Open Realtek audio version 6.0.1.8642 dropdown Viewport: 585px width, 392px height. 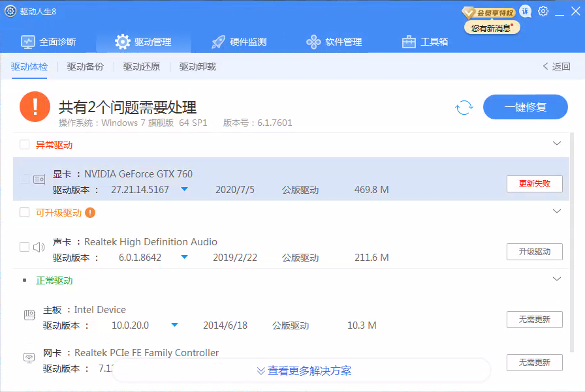pyautogui.click(x=184, y=258)
